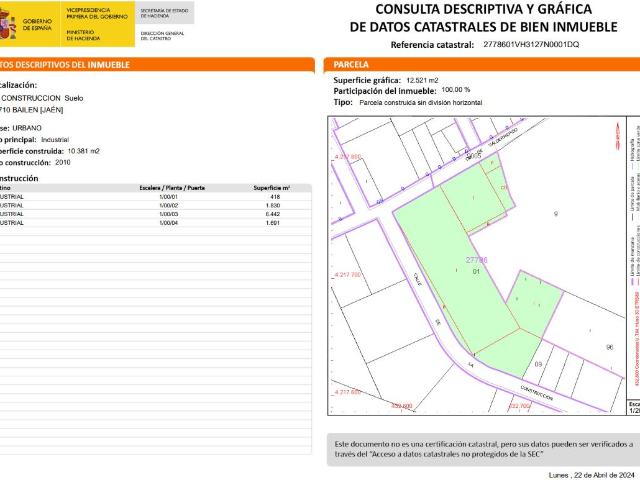
Task: Click the Gobierno de España coat of arms logo
Action: (8, 24)
